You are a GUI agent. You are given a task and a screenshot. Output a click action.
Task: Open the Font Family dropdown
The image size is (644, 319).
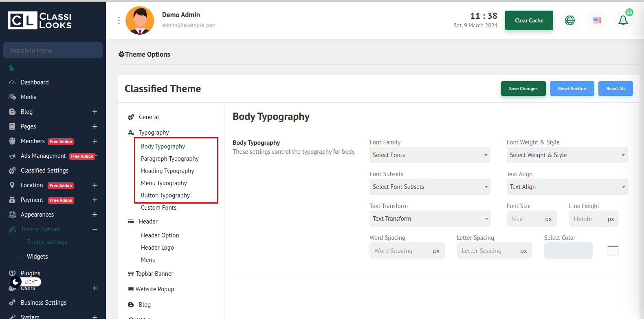click(429, 155)
